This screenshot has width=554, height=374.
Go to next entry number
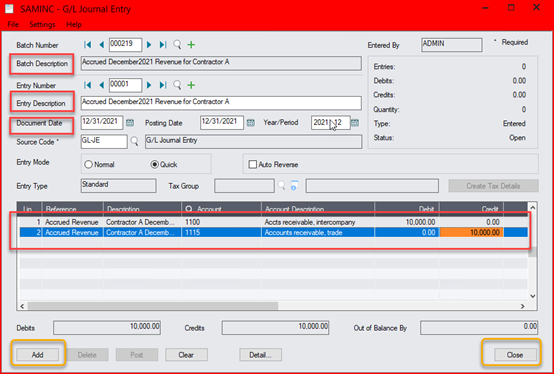pyautogui.click(x=149, y=85)
